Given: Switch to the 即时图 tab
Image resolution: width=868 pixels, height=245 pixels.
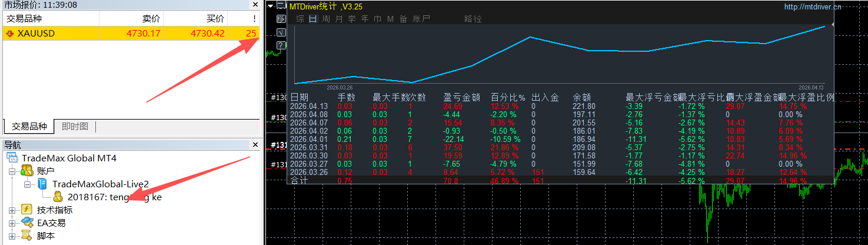Looking at the screenshot, I should pyautogui.click(x=75, y=127).
